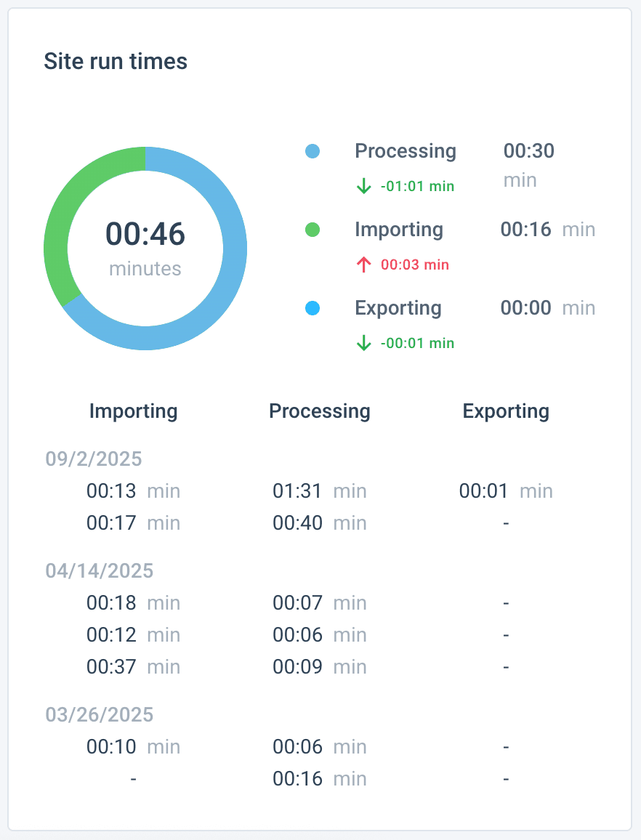Click the Site run times heading
The image size is (641, 840).
coord(116,62)
